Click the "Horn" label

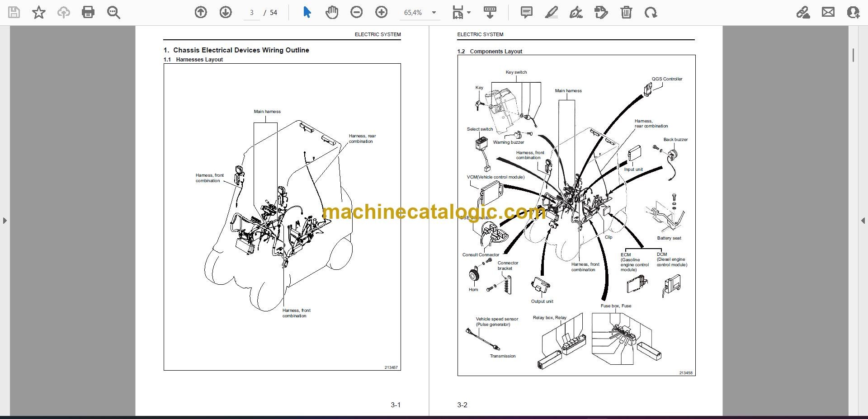coord(473,290)
